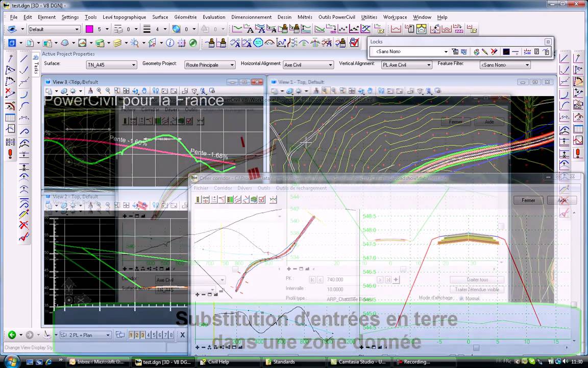The height and width of the screenshot is (368, 588).
Task: Click the Fermer button in corridor dialog
Action: click(528, 200)
